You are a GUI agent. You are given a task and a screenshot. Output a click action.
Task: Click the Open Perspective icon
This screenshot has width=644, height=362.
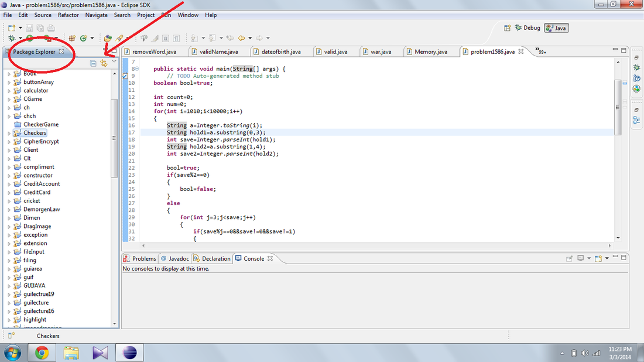[508, 28]
